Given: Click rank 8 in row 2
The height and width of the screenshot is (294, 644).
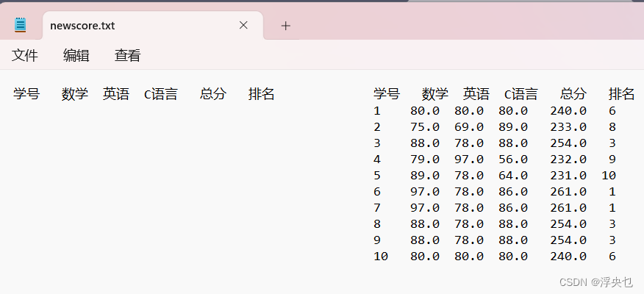Looking at the screenshot, I should click(x=612, y=127).
